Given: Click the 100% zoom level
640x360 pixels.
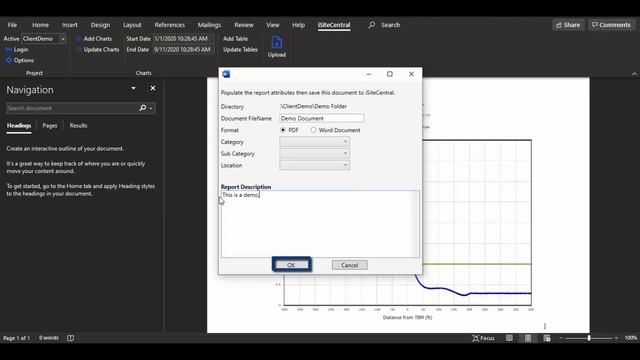Looking at the screenshot, I should point(631,338).
